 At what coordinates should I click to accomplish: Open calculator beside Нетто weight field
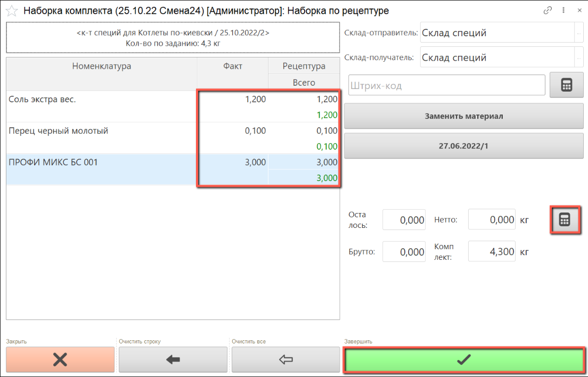(x=565, y=219)
